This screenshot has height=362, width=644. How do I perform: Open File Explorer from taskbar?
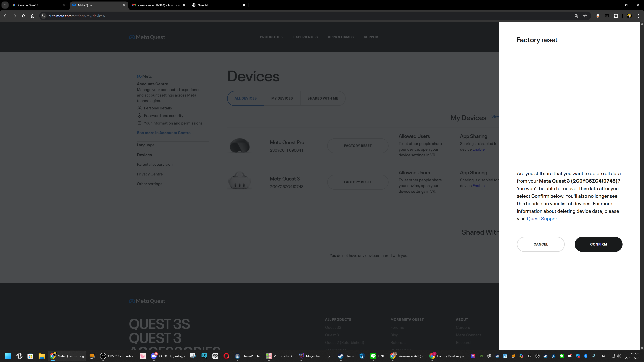[x=41, y=356]
